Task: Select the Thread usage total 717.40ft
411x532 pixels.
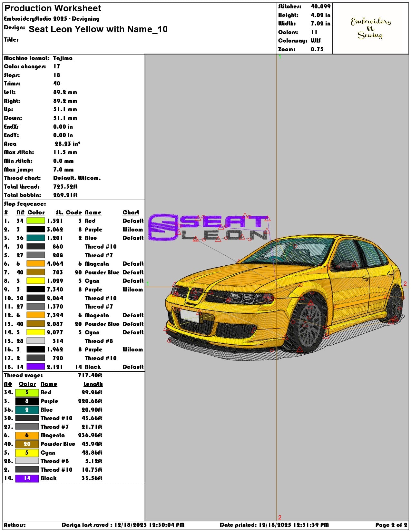Action: click(x=90, y=375)
